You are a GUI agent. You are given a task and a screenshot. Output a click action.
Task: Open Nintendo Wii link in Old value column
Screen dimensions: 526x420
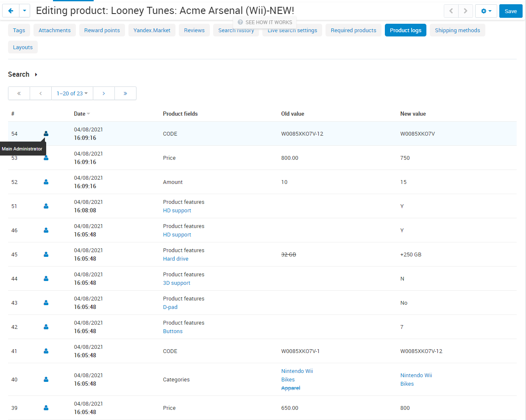[297, 371]
